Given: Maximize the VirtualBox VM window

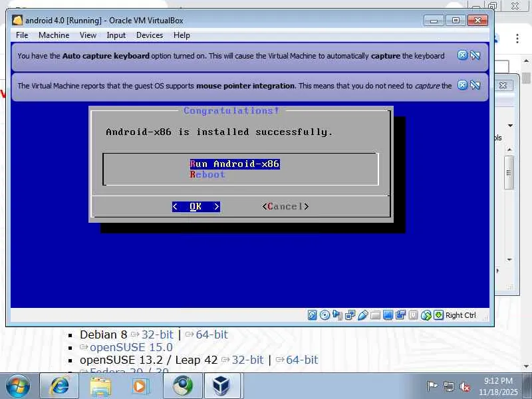Looking at the screenshot, I should pyautogui.click(x=456, y=21).
